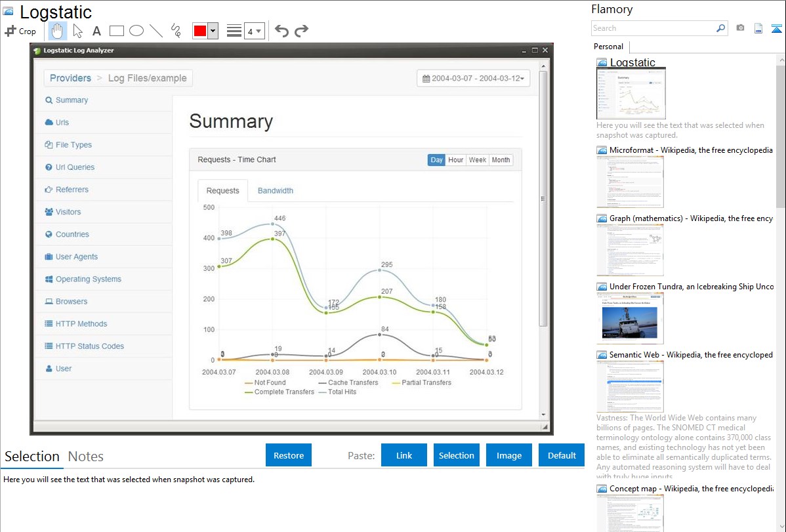
Task: Toggle the Cache Transfers legend series
Action: (x=348, y=382)
